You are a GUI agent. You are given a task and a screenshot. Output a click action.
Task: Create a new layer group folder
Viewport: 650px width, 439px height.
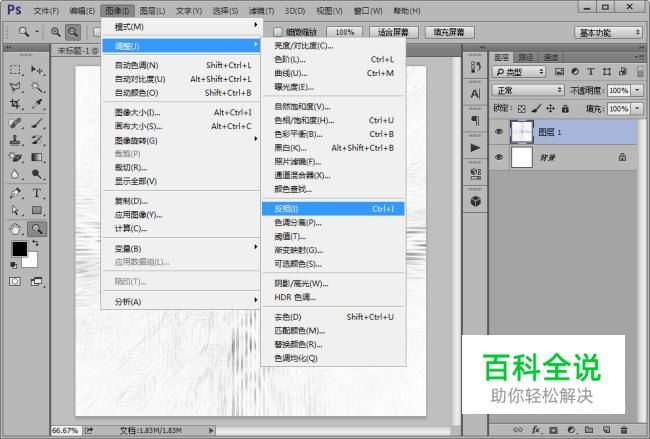click(589, 430)
